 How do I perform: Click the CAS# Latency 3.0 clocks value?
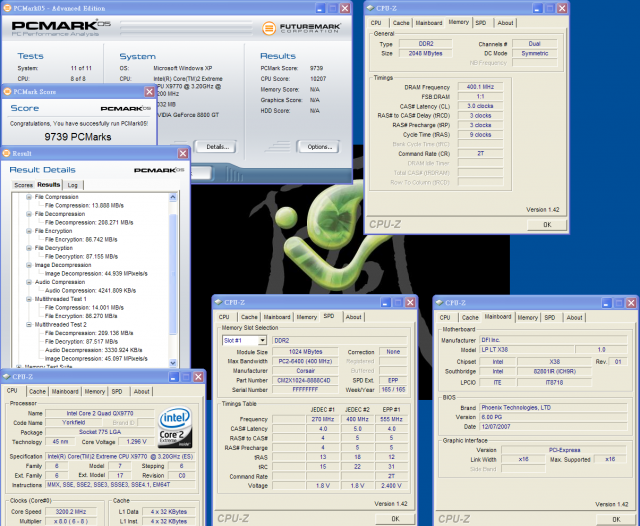tap(480, 106)
